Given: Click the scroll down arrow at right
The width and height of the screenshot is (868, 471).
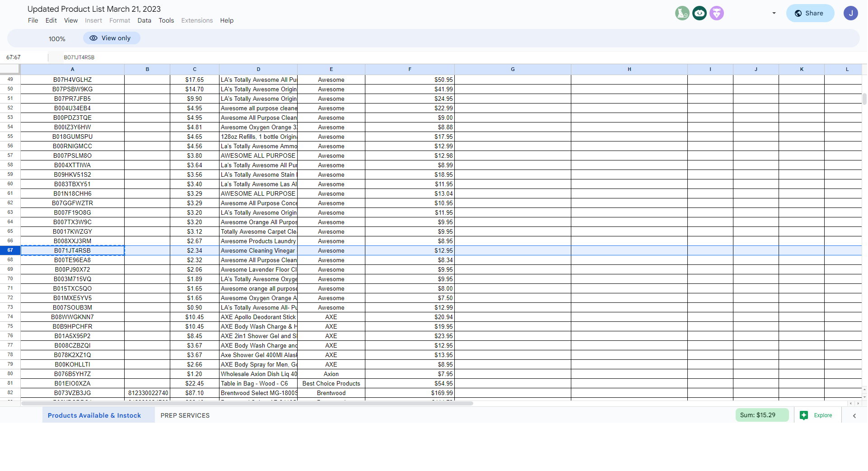Looking at the screenshot, I should point(864,397).
